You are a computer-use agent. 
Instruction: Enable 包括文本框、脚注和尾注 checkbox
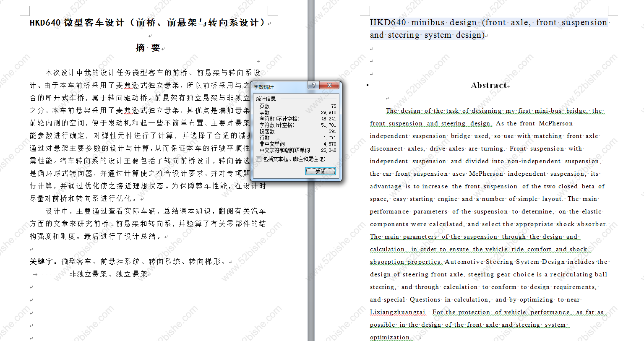(x=259, y=159)
